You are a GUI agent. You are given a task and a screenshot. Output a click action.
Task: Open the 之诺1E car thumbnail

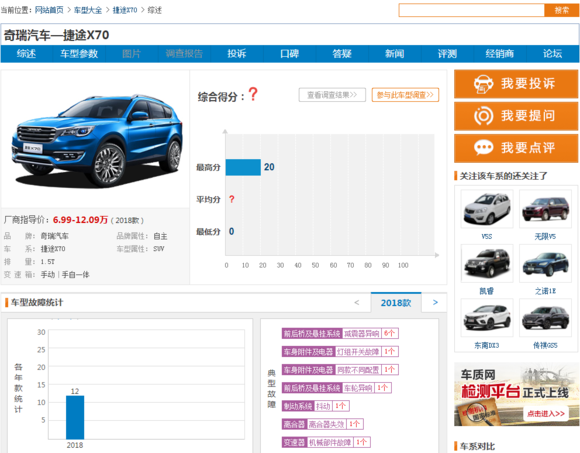[x=545, y=263]
